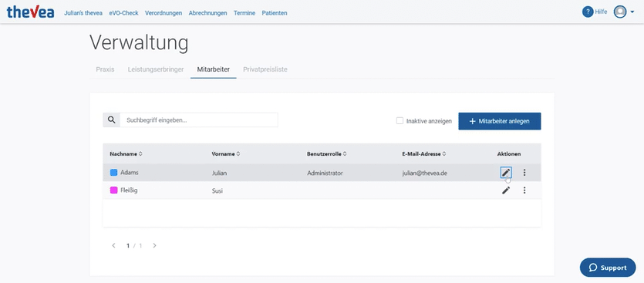Sort table by Benutzerrolle column
This screenshot has height=283, width=644.
pos(326,154)
